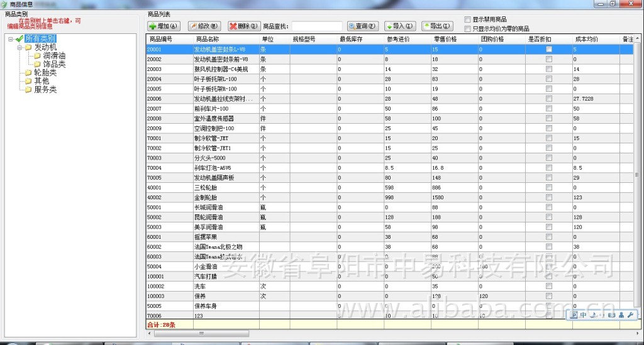Sort by the 商品编号 column header
The height and width of the screenshot is (345, 644).
[x=170, y=40]
